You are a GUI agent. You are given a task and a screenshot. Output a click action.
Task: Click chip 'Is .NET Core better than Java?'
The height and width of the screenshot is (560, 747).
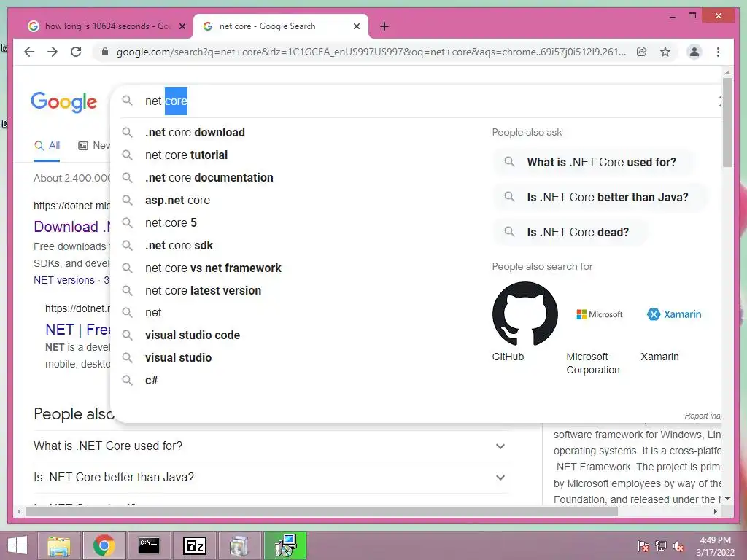click(600, 197)
